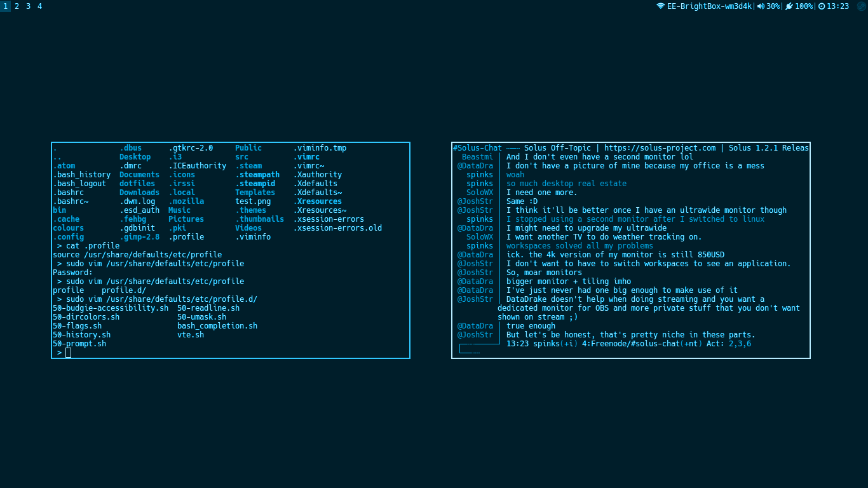Click the test.png file name
The height and width of the screenshot is (488, 868).
[x=253, y=201]
